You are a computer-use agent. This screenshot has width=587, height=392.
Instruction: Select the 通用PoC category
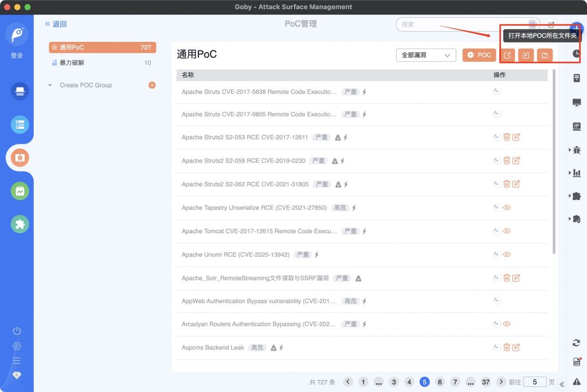click(x=103, y=47)
